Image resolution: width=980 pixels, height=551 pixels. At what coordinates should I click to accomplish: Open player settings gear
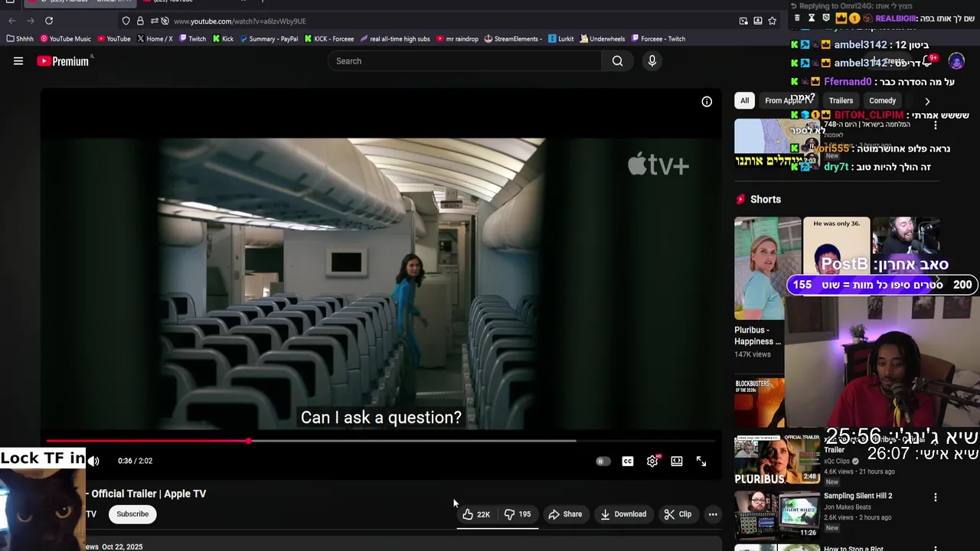[x=652, y=461]
